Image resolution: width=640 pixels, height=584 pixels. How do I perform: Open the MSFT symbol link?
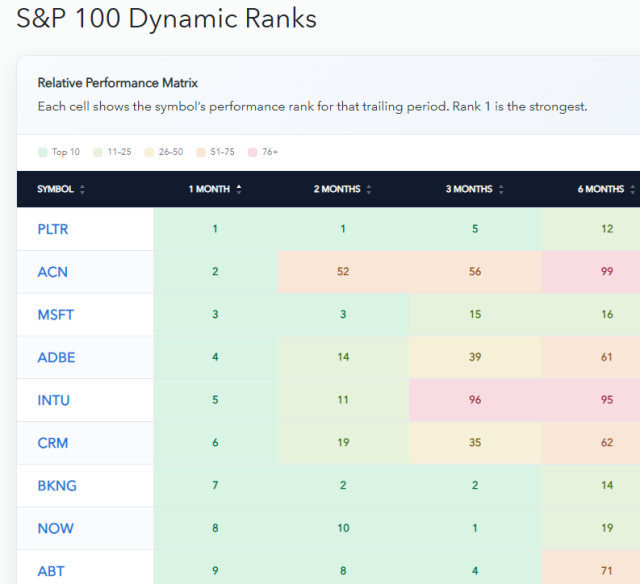point(56,315)
